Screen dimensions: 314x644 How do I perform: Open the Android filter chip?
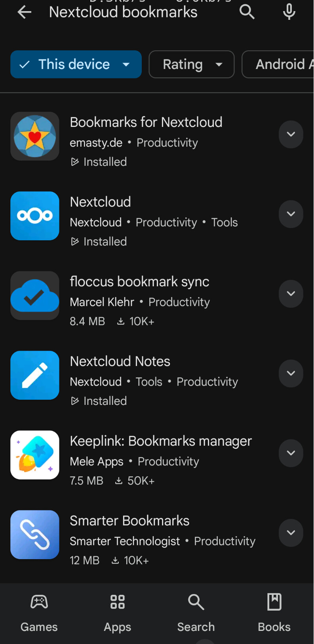point(278,64)
